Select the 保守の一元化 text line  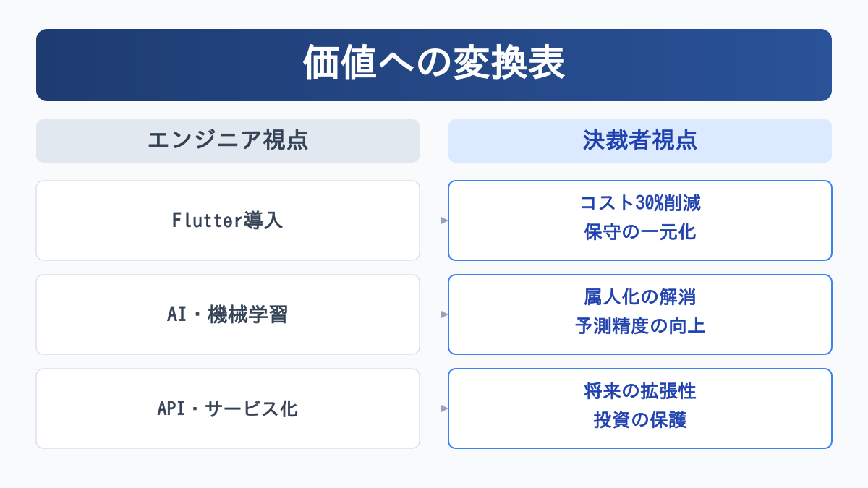639,233
